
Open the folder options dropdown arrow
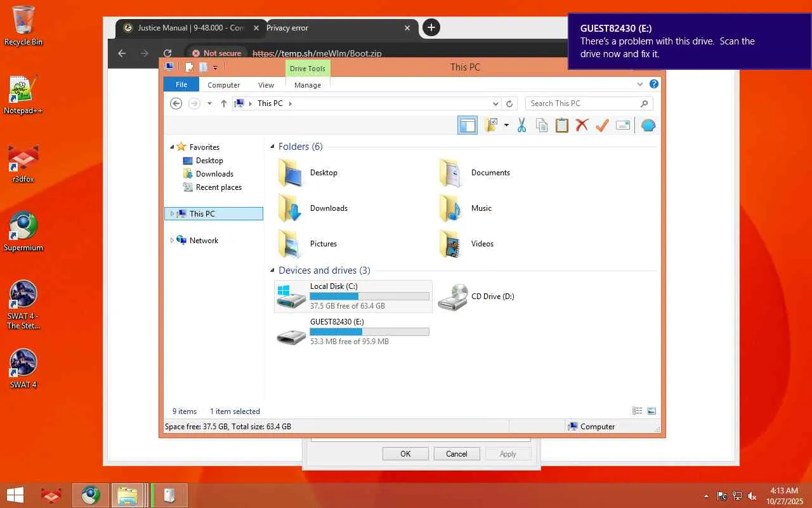pos(506,126)
